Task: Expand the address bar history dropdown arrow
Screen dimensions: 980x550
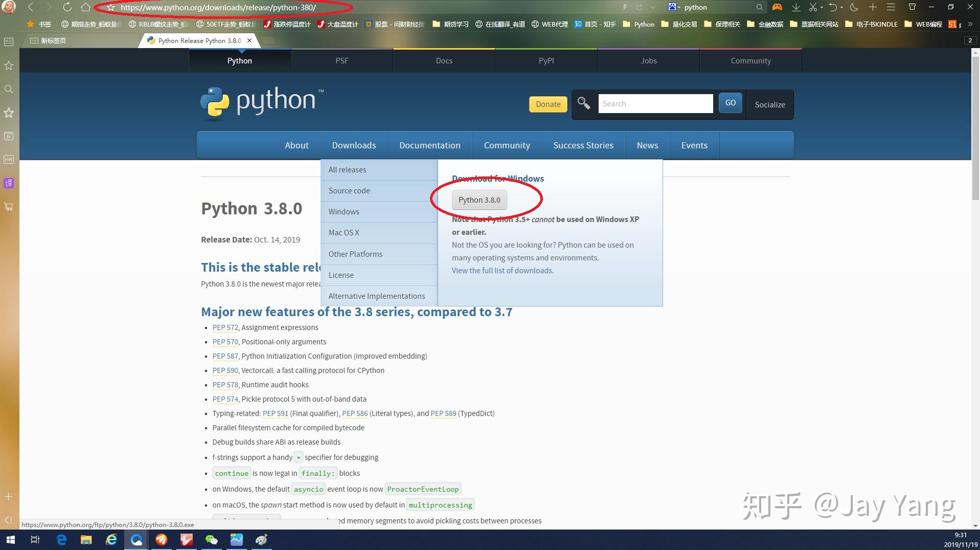Action: pyautogui.click(x=653, y=7)
